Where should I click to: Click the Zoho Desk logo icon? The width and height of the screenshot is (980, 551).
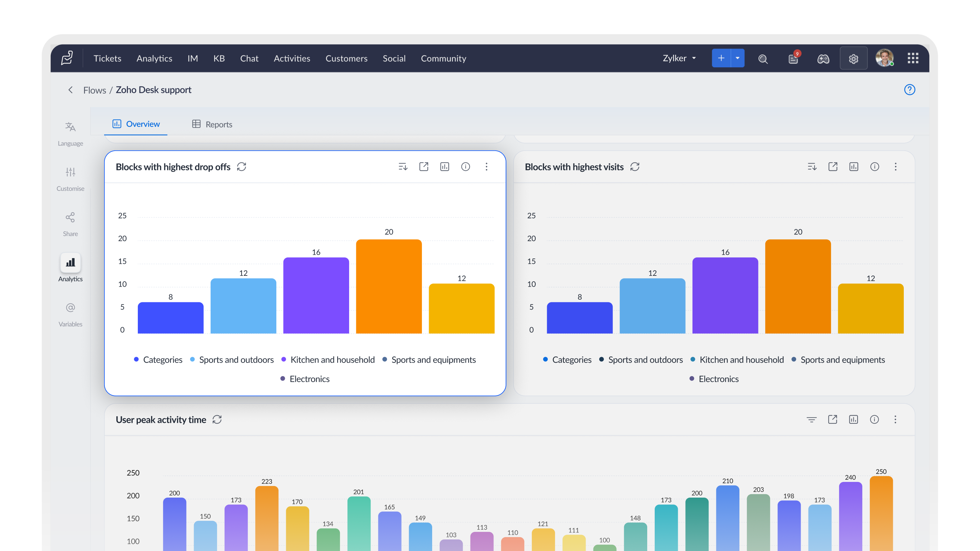[67, 58]
